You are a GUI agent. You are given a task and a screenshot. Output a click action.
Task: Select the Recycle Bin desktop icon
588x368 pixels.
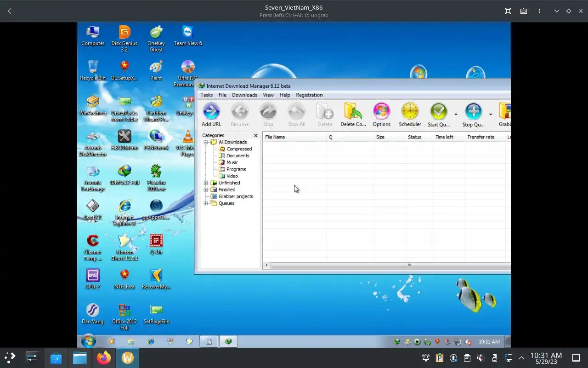[x=93, y=70]
